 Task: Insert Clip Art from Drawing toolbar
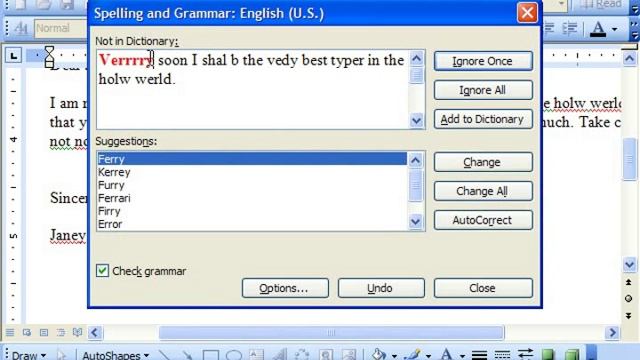coord(326,354)
